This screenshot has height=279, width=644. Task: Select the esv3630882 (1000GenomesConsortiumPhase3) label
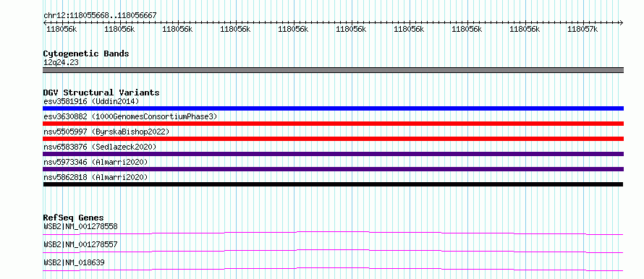coord(130,116)
